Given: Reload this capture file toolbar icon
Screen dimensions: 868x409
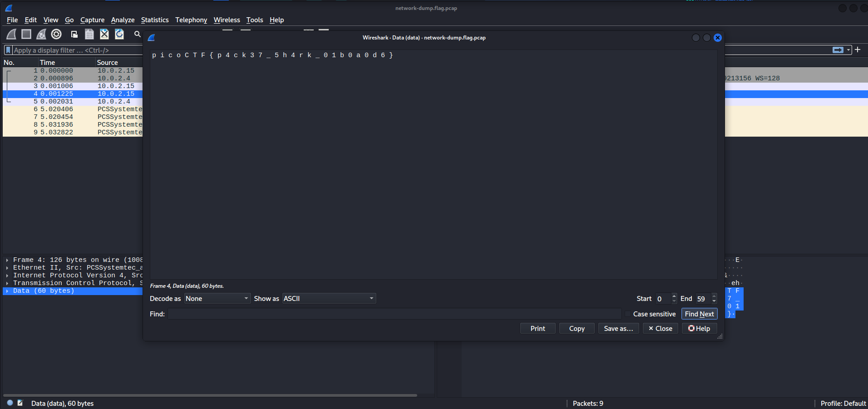Looking at the screenshot, I should pyautogui.click(x=119, y=34).
